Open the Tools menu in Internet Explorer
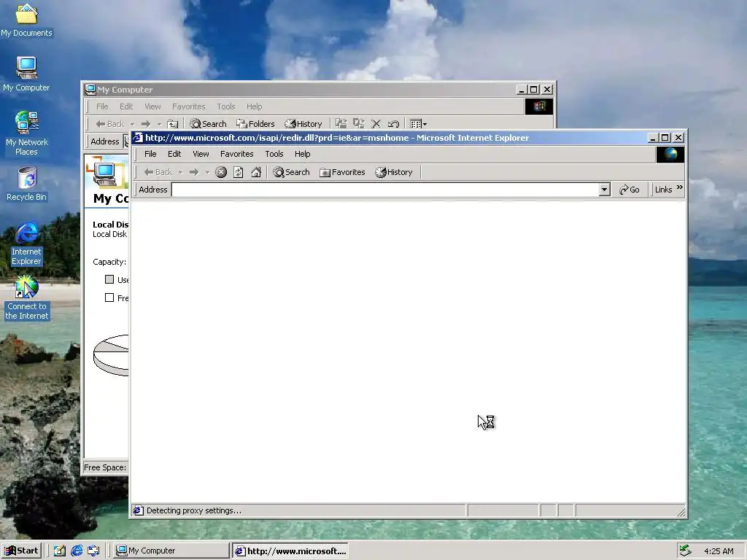 [274, 154]
